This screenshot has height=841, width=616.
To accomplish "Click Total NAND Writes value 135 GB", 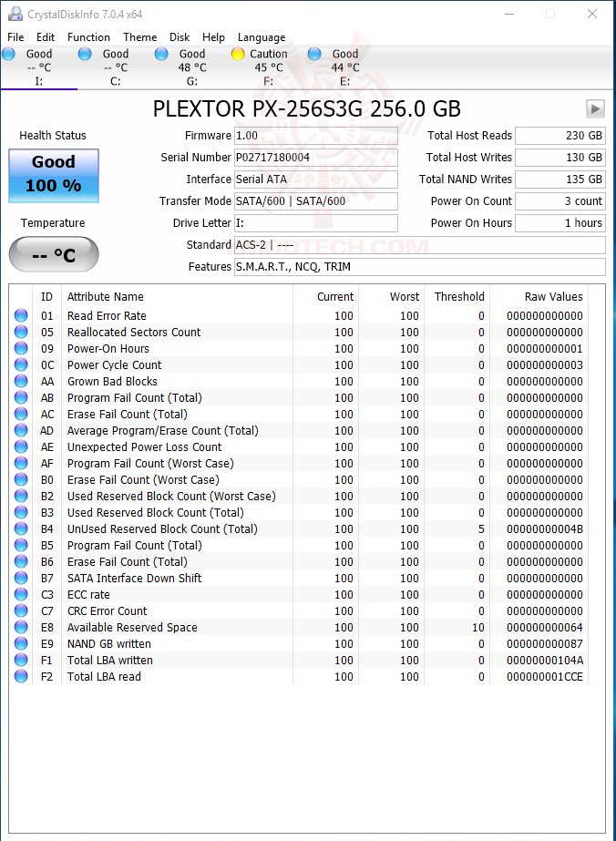I will (x=560, y=179).
